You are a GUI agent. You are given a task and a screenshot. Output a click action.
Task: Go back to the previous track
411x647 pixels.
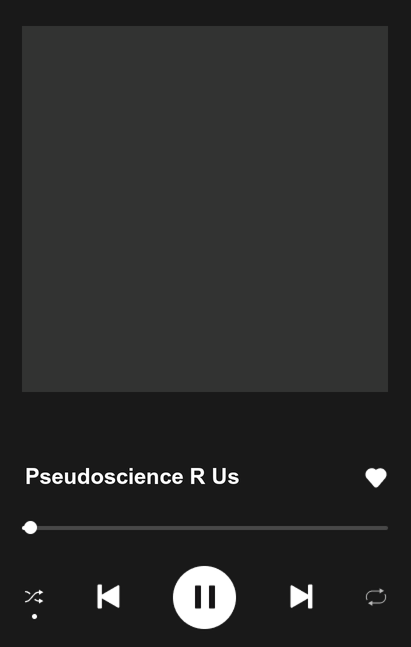109,596
